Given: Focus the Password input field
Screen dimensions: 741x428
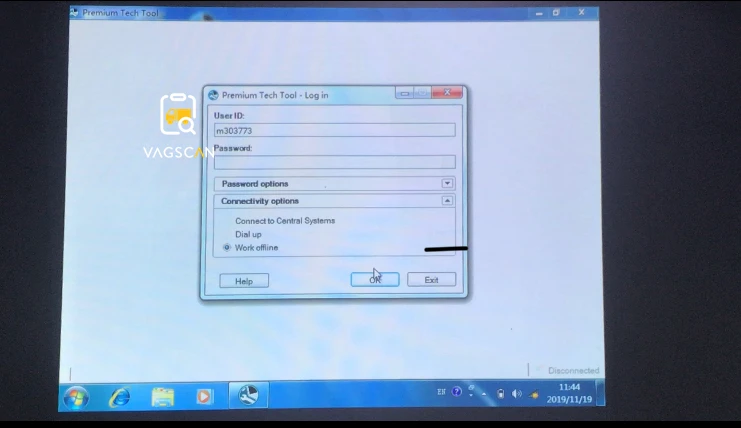Looking at the screenshot, I should (335, 162).
